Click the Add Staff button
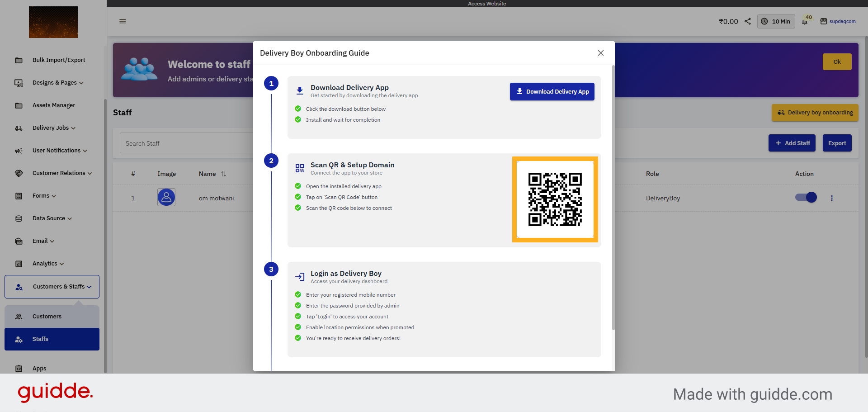 point(792,143)
